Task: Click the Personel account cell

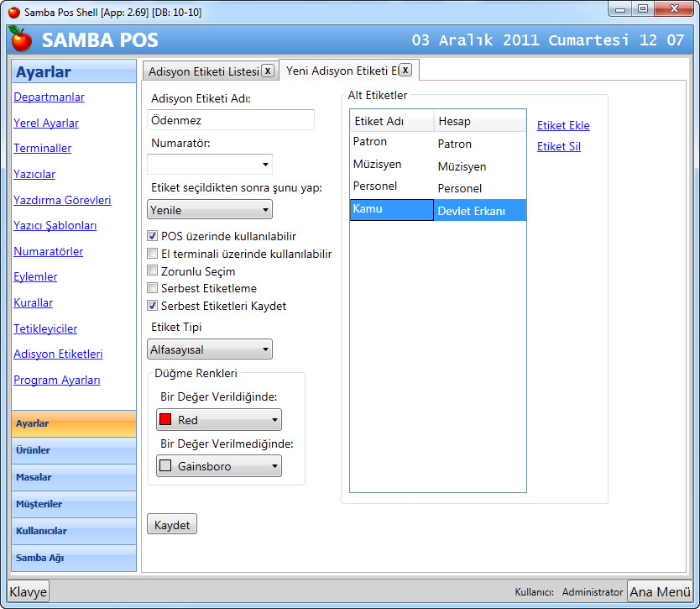Action: coord(480,188)
